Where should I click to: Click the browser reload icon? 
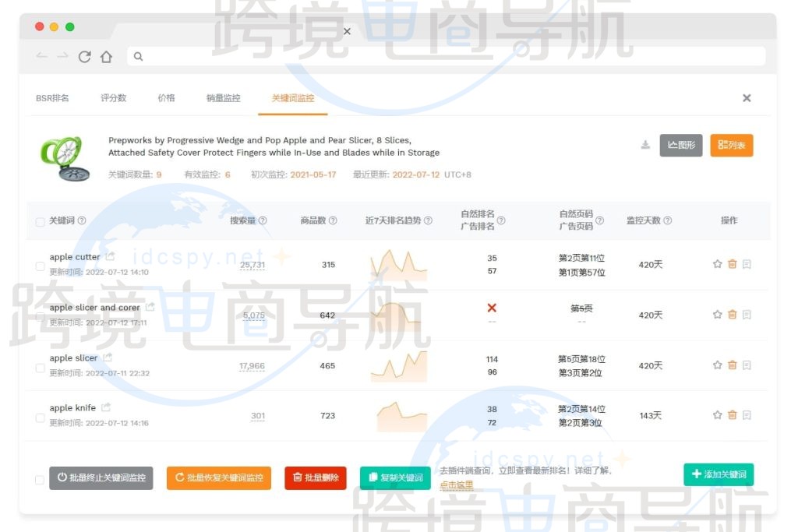coord(84,56)
